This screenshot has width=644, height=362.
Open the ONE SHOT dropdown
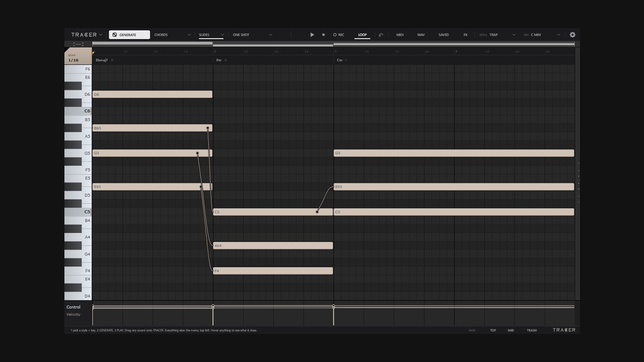[x=252, y=35]
